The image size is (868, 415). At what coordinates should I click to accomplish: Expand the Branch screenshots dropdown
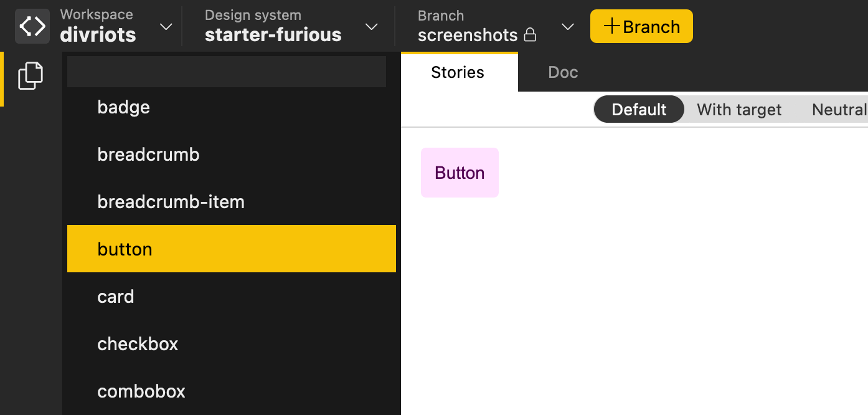567,27
